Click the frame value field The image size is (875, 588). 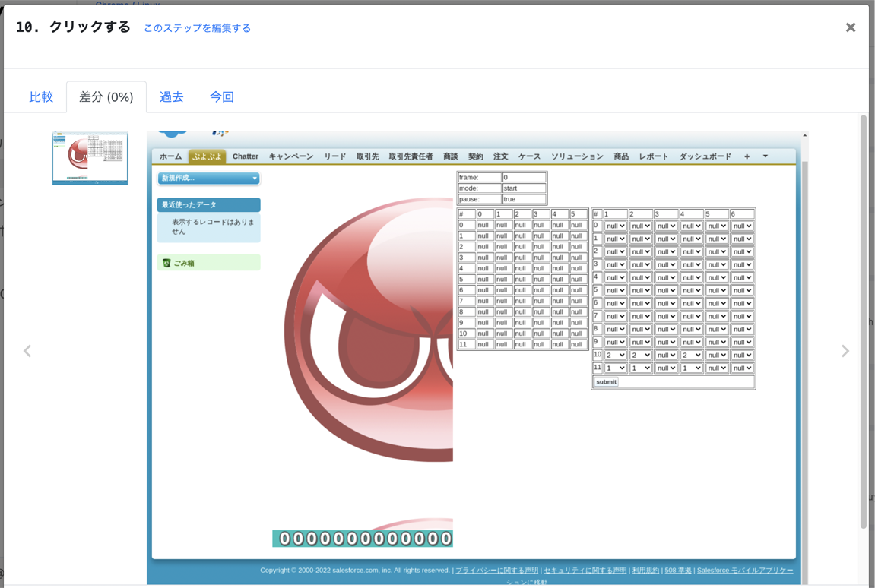[524, 178]
